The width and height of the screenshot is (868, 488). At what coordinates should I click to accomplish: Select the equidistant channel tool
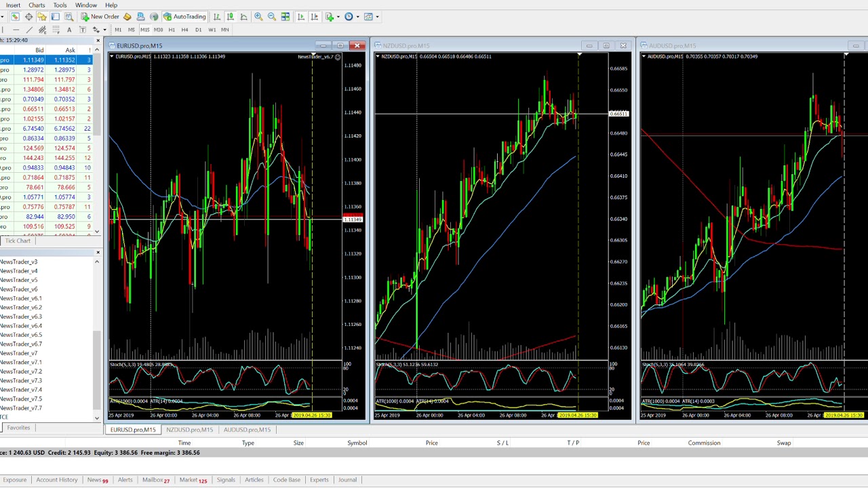42,30
